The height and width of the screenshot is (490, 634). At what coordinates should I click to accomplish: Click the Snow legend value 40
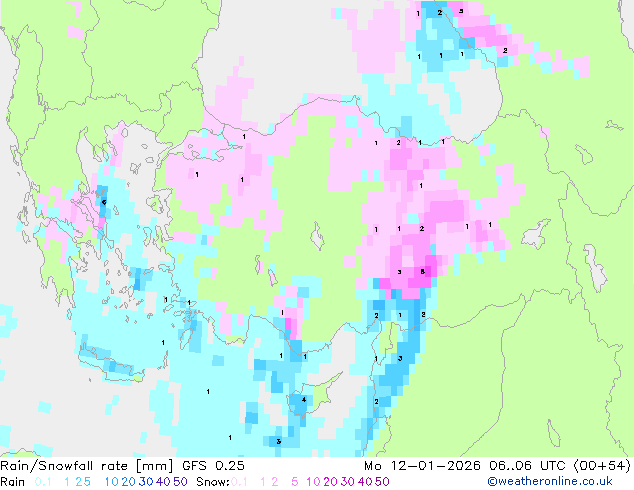pos(365,482)
